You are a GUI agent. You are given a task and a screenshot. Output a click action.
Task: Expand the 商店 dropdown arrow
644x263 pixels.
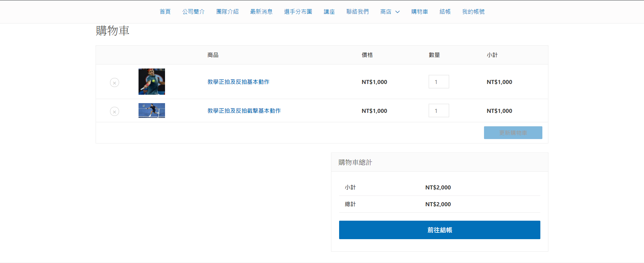397,12
